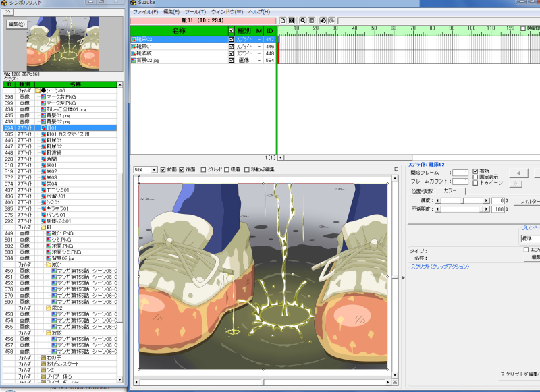The image size is (540, 392).
Task: Toggle visibility checkbox for 靴波紋 layer
Action: coord(232,53)
